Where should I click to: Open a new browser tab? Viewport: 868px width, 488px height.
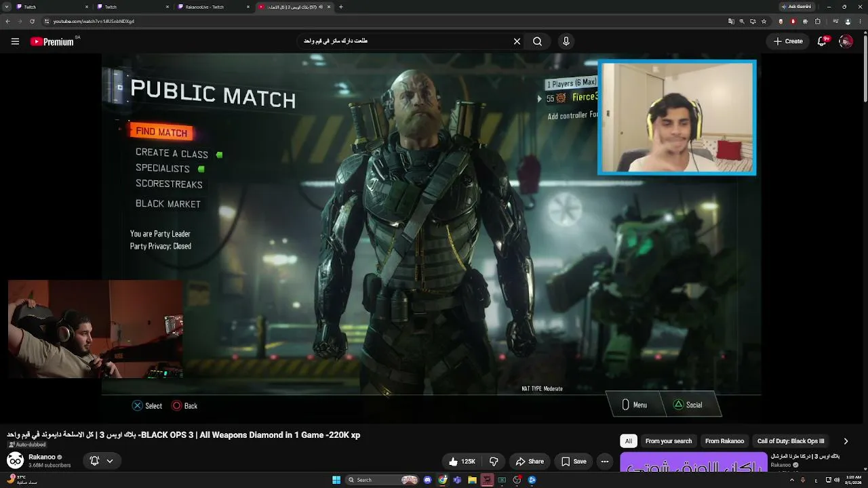pyautogui.click(x=340, y=7)
